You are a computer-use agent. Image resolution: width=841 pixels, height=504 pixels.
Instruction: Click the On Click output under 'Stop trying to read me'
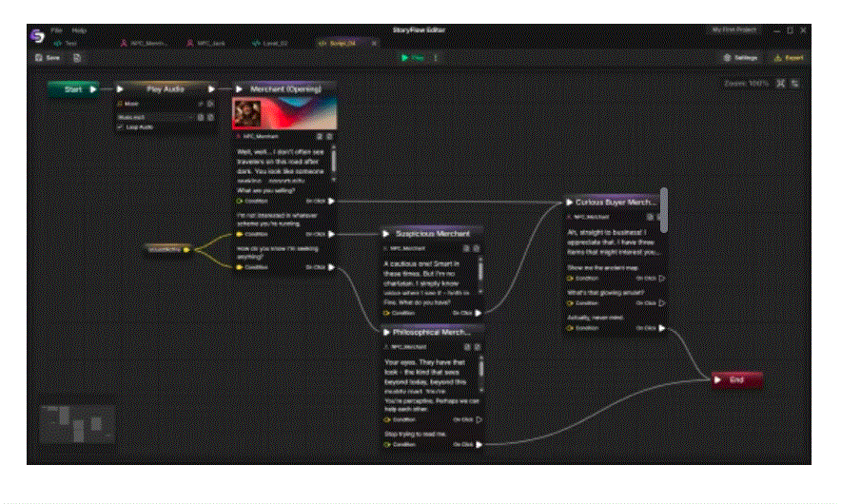(x=479, y=444)
